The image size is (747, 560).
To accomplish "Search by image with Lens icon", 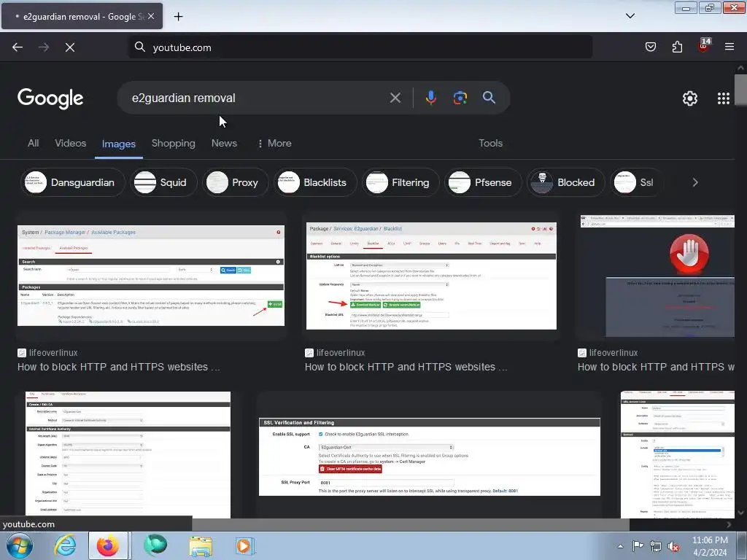I will tap(460, 98).
